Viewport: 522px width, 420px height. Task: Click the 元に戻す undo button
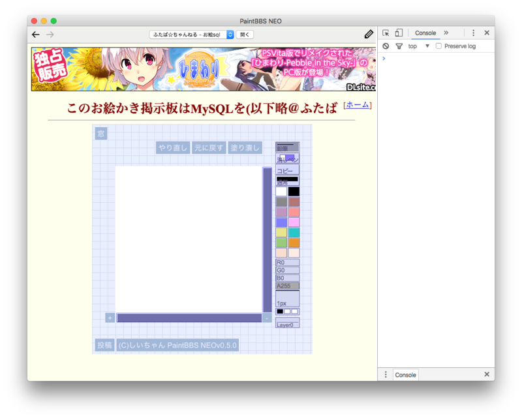click(207, 147)
